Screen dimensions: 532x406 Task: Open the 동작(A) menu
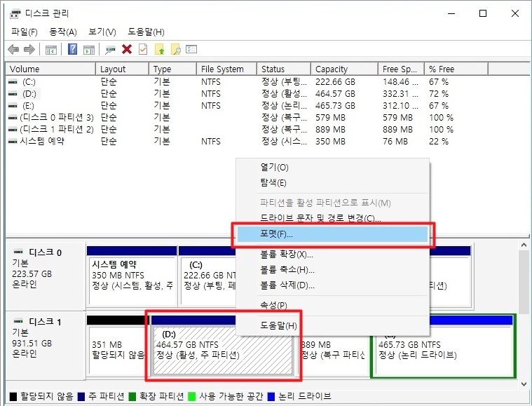point(63,32)
